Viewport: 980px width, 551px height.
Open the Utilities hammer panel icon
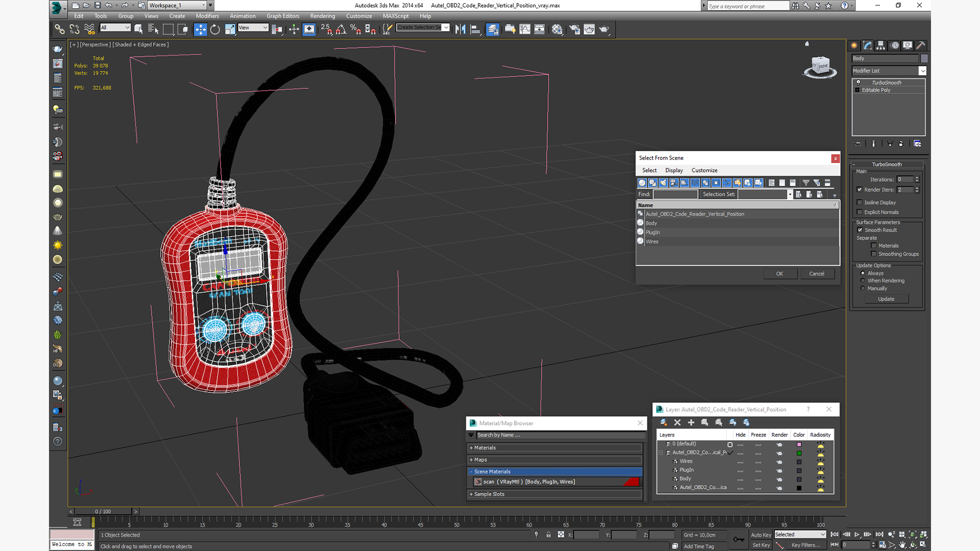click(x=921, y=45)
